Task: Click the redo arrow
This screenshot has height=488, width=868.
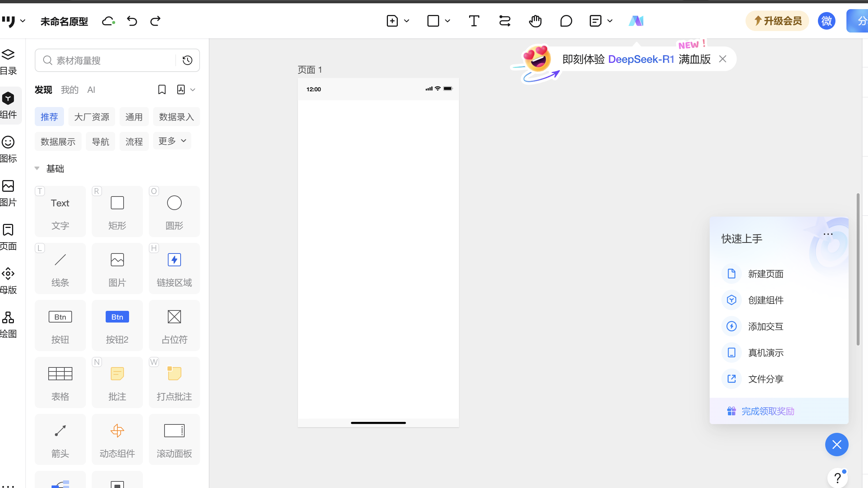Action: pos(155,21)
